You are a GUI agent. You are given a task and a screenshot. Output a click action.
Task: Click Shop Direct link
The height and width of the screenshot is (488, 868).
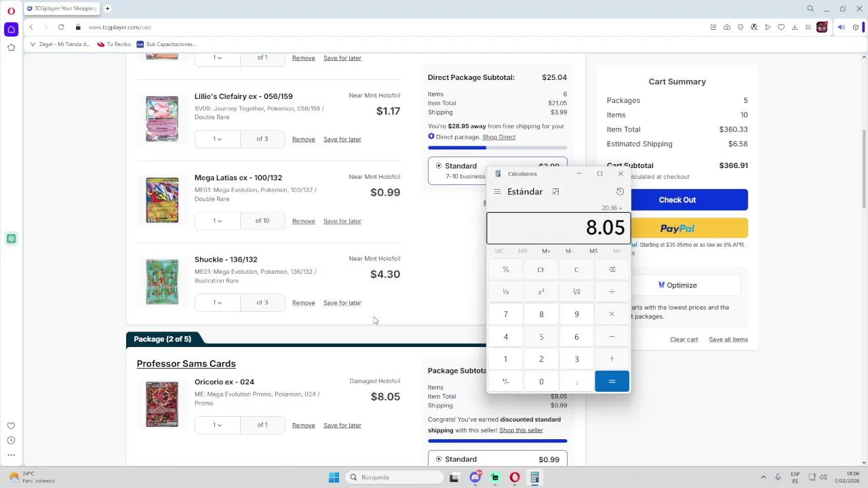point(499,137)
